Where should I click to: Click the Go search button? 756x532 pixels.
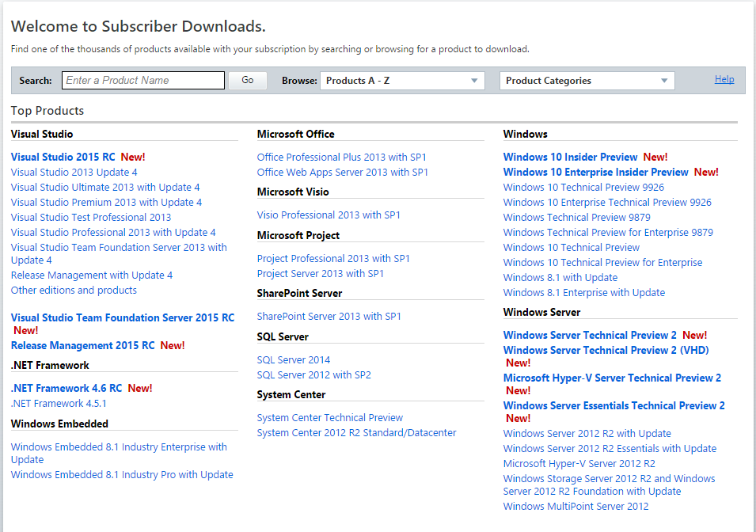click(247, 80)
